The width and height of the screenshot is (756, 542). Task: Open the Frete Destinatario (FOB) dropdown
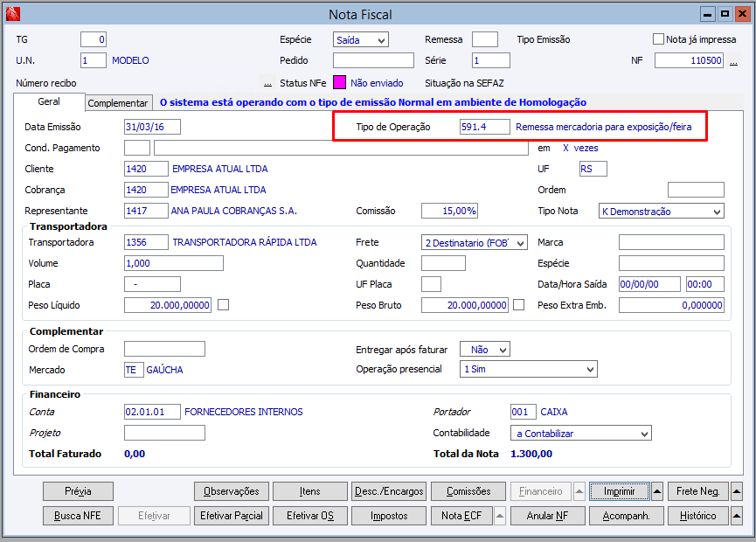[x=475, y=242]
